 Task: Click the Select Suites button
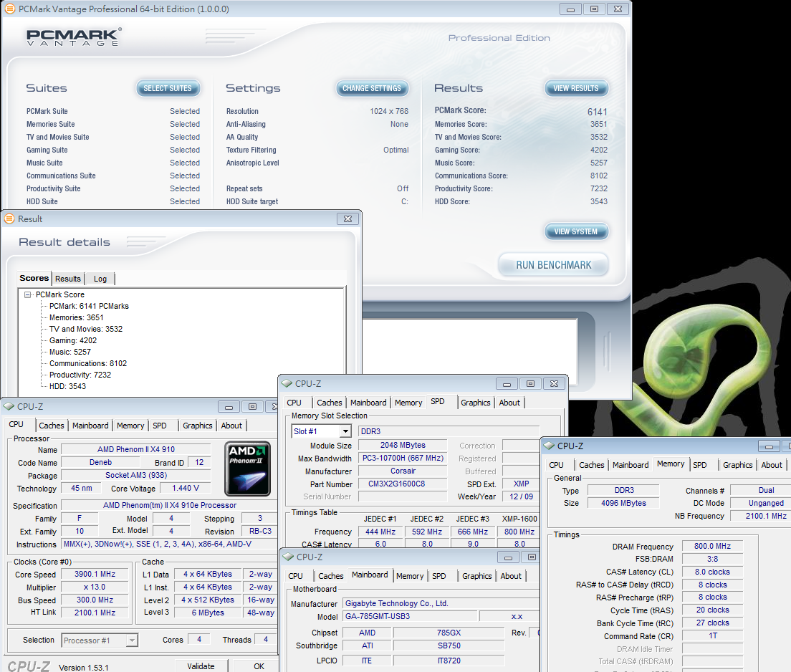pos(168,88)
